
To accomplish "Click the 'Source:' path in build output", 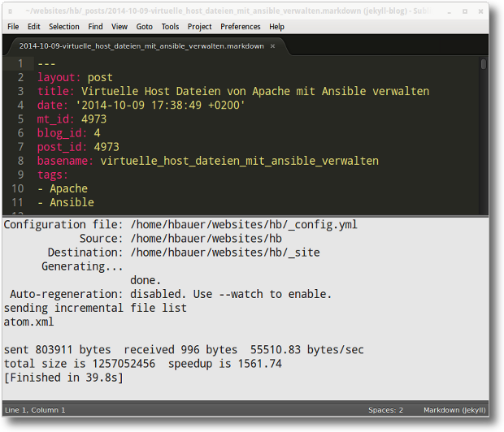I will pos(206,238).
